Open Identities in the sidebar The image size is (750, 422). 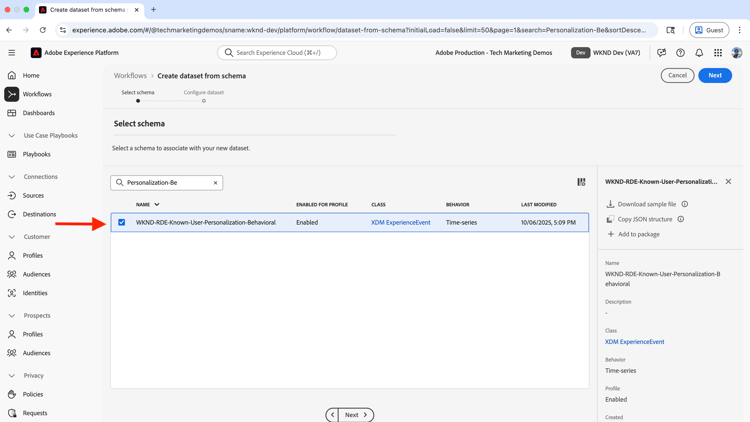35,293
